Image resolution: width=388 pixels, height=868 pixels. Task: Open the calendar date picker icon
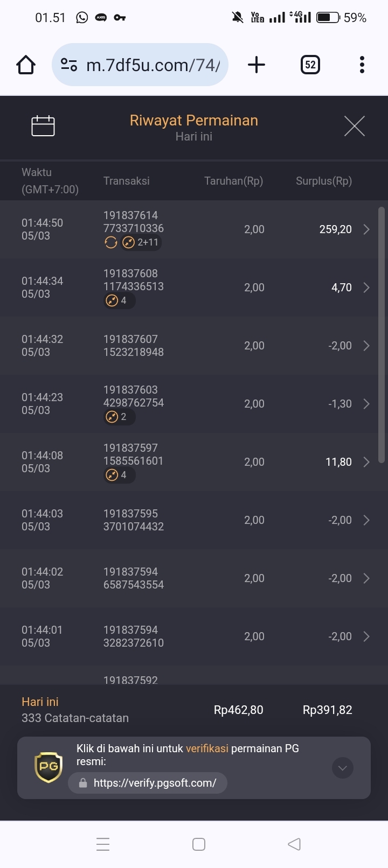pyautogui.click(x=43, y=126)
